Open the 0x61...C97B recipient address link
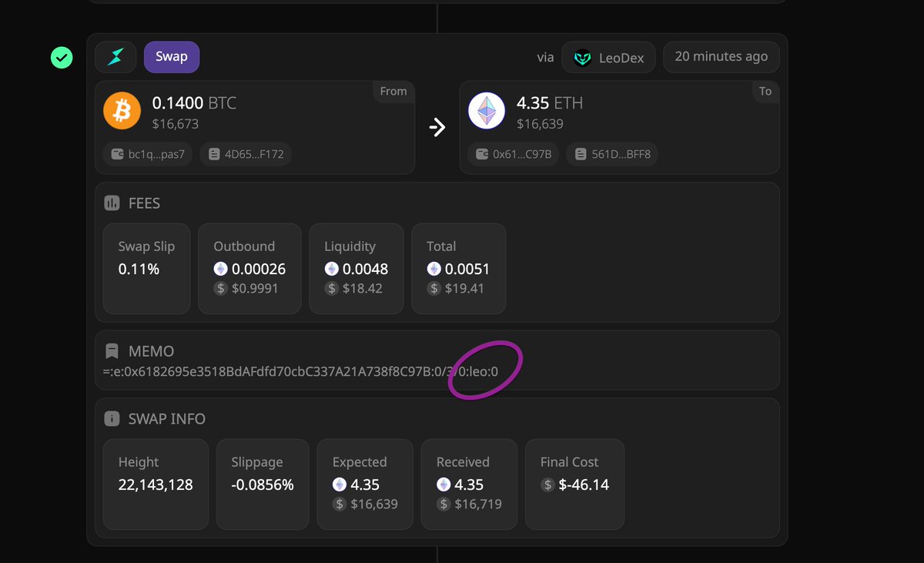 click(x=513, y=153)
